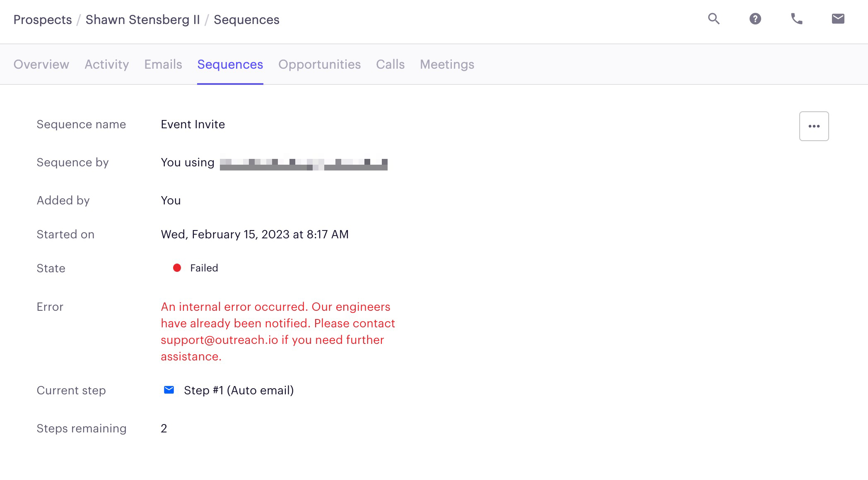This screenshot has height=480, width=868.
Task: Switch to the Activity tab
Action: 107,65
